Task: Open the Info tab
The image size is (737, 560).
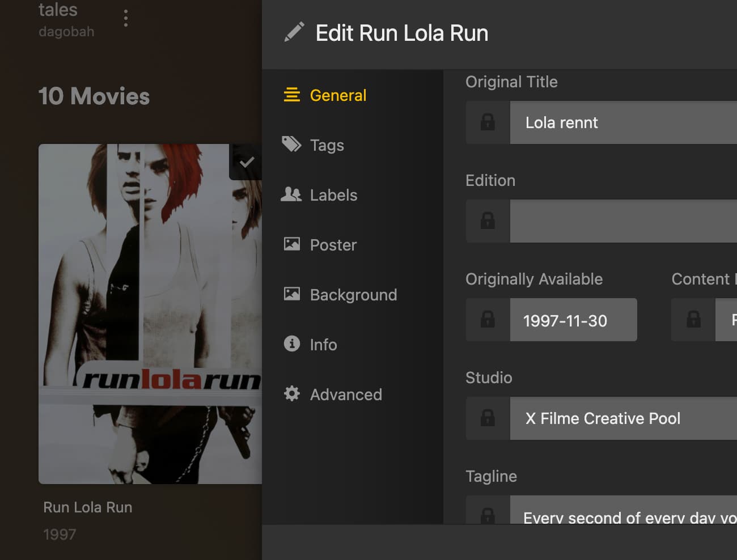Action: point(310,345)
